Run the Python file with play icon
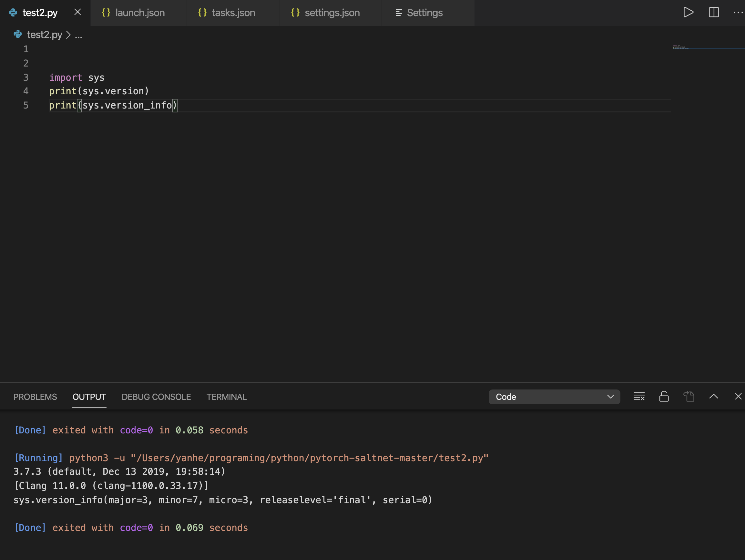745x560 pixels. [x=688, y=13]
